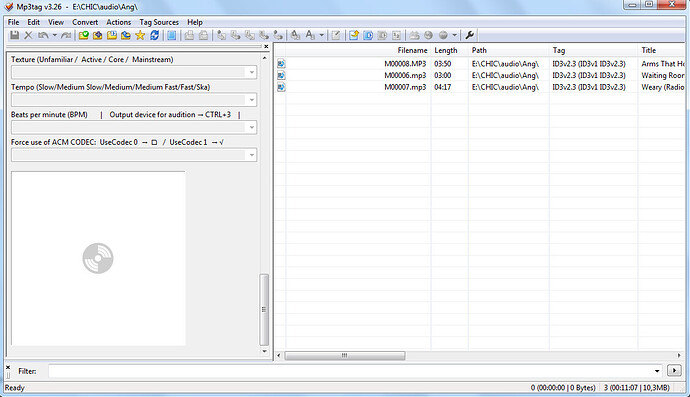Click the file icon of M00008.MP3 row
The image size is (690, 397).
coord(281,64)
